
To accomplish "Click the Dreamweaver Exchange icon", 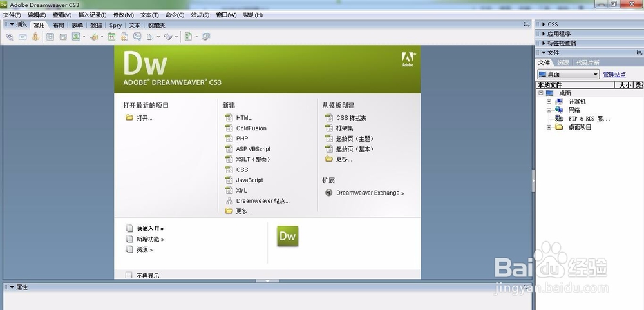I will click(328, 193).
